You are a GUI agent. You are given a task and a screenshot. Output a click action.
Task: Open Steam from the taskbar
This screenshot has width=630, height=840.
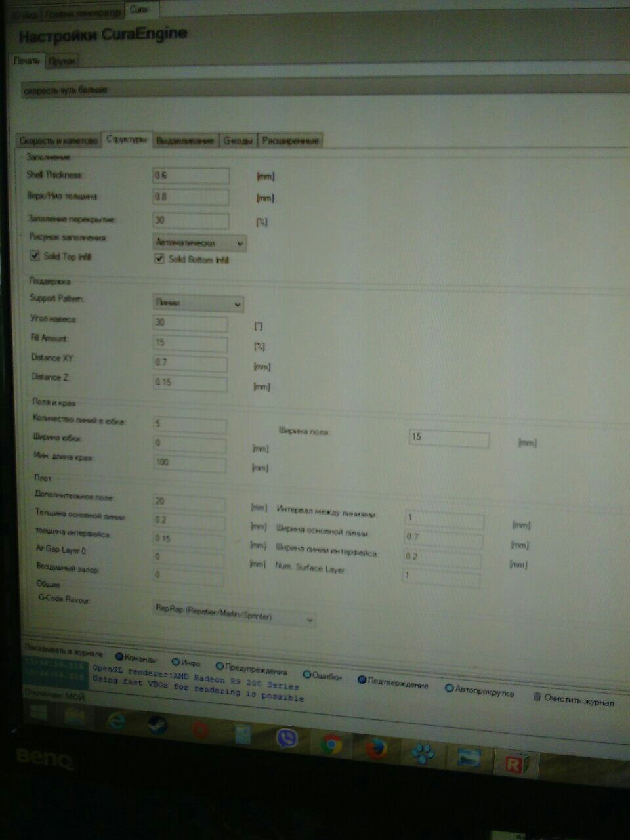tap(157, 724)
